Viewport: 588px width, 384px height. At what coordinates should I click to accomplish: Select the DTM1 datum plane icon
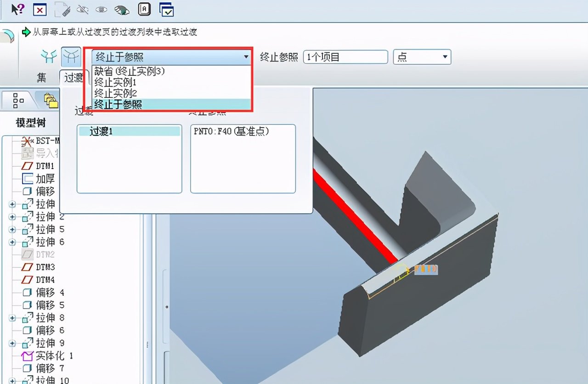tap(28, 166)
